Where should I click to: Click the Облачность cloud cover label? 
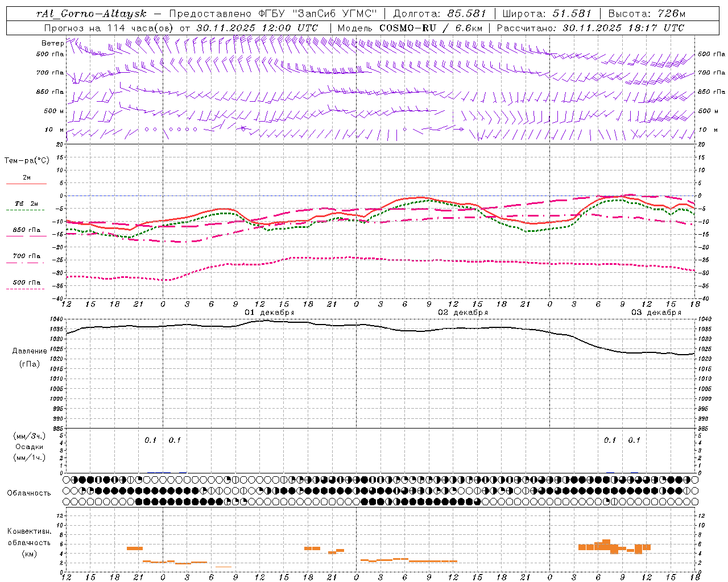point(29,493)
